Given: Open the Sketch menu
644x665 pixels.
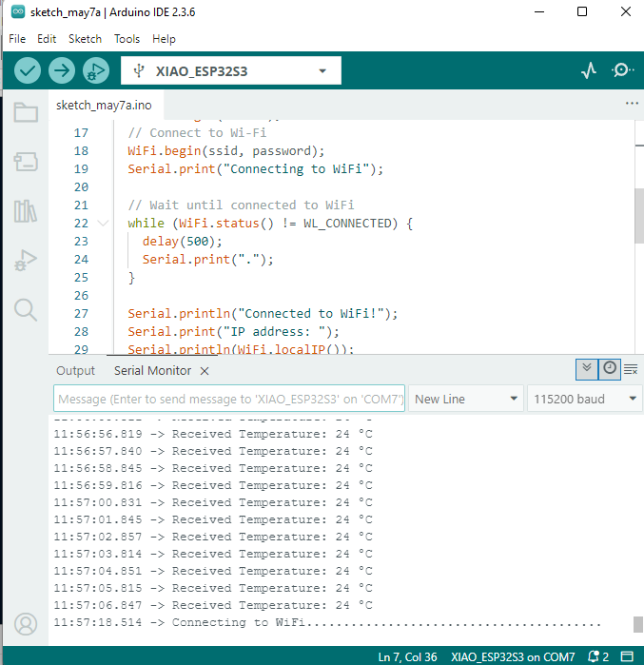Looking at the screenshot, I should (86, 39).
